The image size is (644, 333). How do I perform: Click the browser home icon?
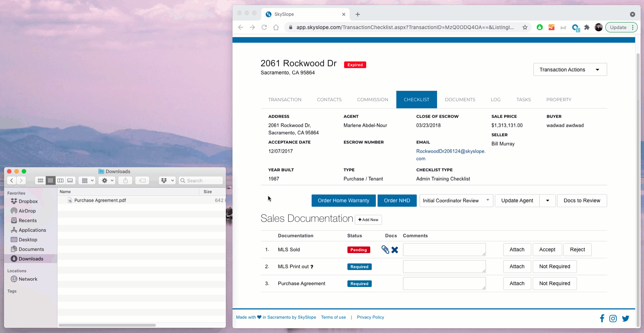276,27
